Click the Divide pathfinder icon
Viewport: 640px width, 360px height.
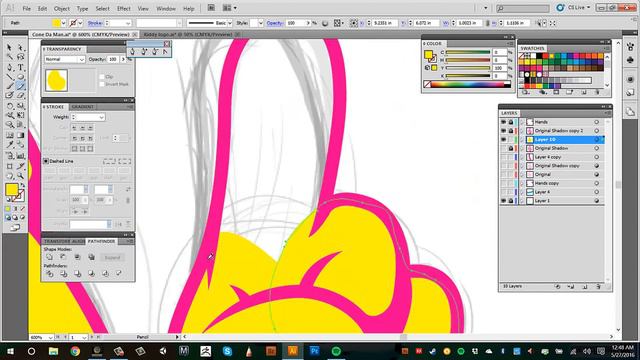pos(49,273)
